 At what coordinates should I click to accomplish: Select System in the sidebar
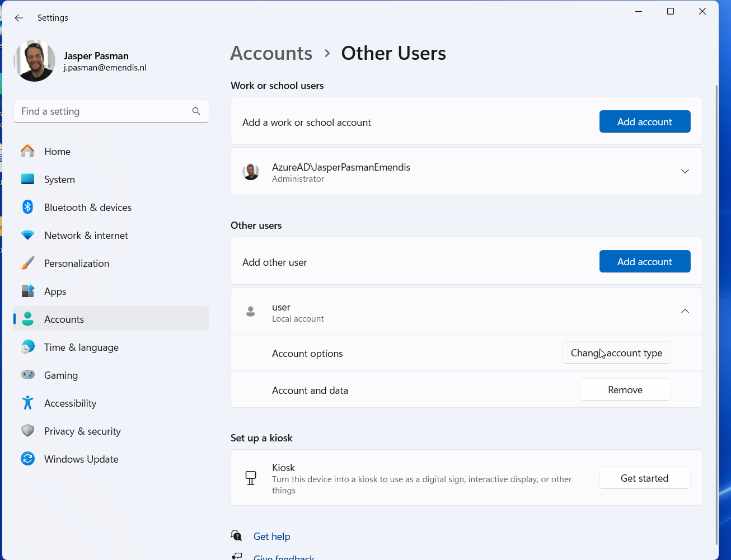click(59, 180)
